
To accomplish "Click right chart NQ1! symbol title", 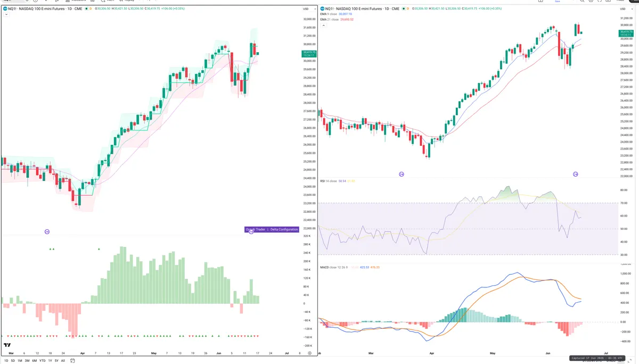I will 363,9.
